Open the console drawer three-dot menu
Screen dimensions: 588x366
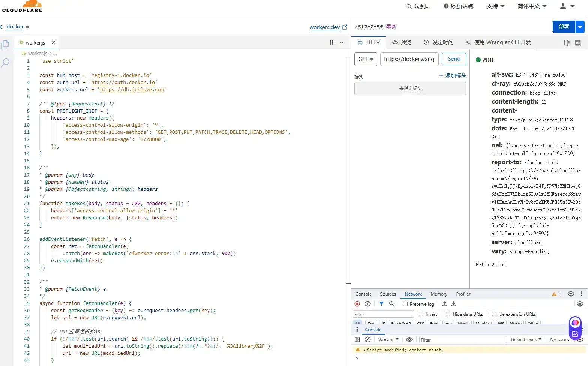[357, 329]
